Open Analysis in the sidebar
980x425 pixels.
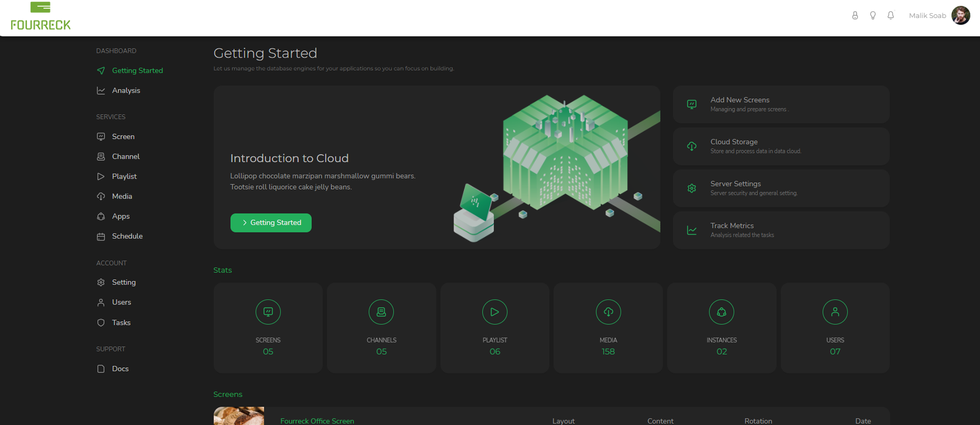pos(126,90)
